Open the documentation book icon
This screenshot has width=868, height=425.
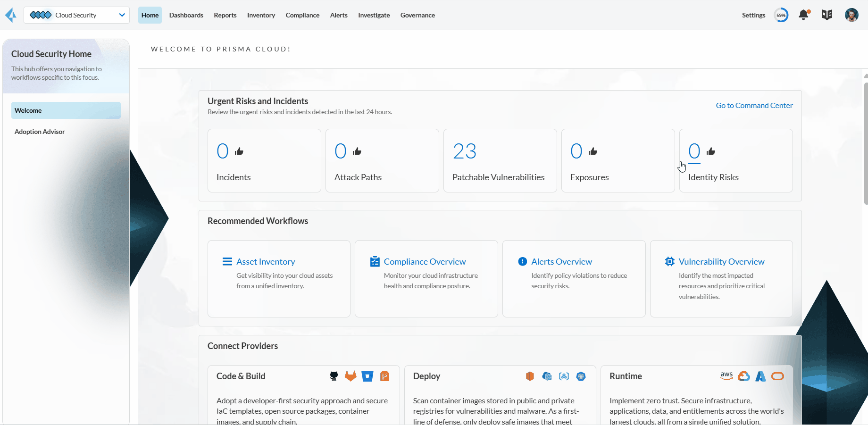tap(827, 15)
